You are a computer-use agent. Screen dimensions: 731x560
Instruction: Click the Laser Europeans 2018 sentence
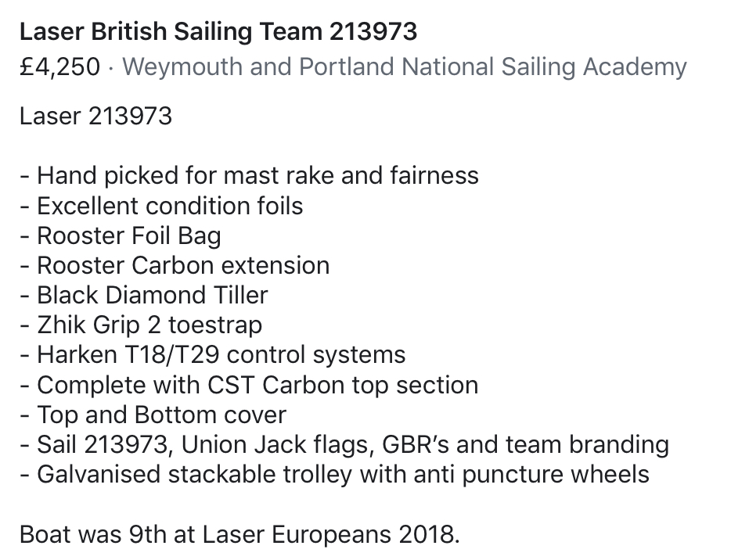tap(239, 534)
